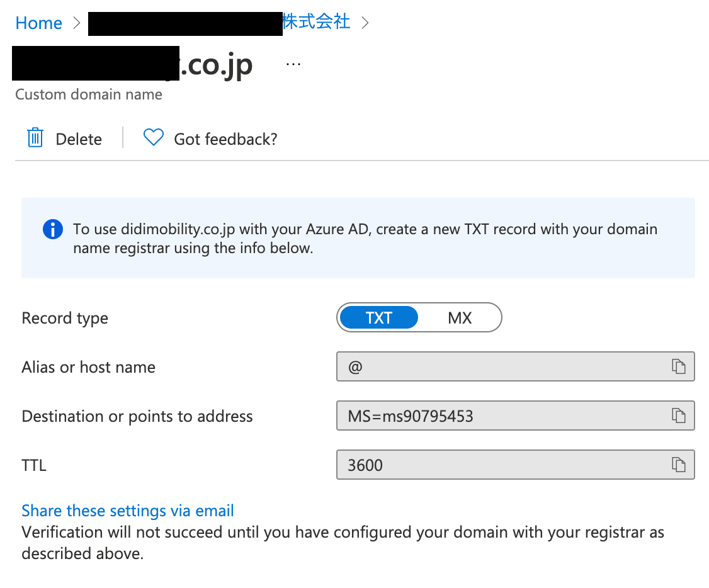Click chevron after the 株式会社 breadcrumb
Screen dimensions: 709x588
[365, 23]
